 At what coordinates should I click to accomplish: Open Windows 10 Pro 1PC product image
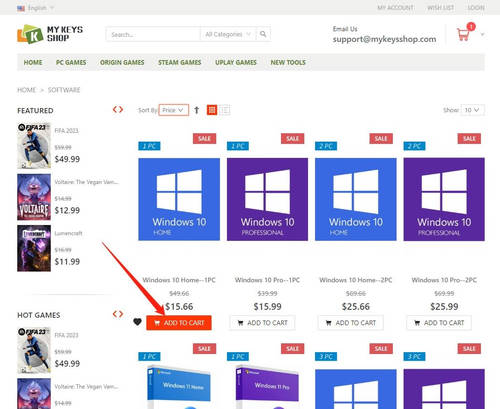click(267, 199)
